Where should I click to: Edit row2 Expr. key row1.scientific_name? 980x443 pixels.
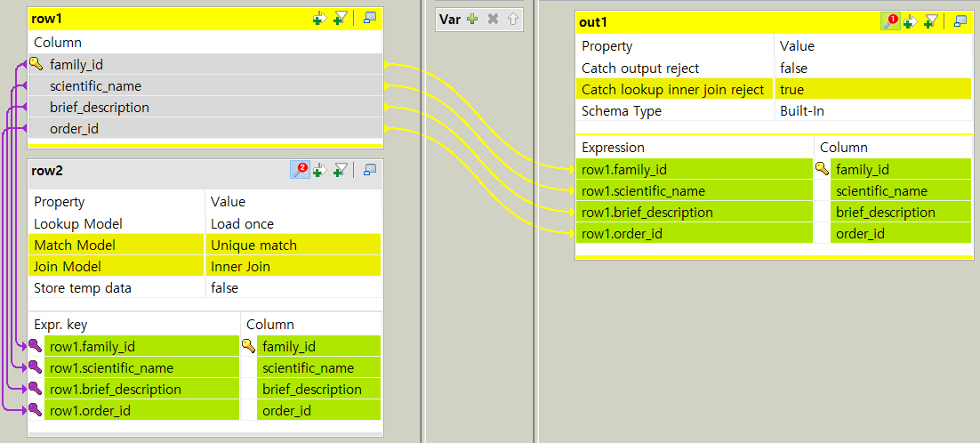[x=142, y=367]
